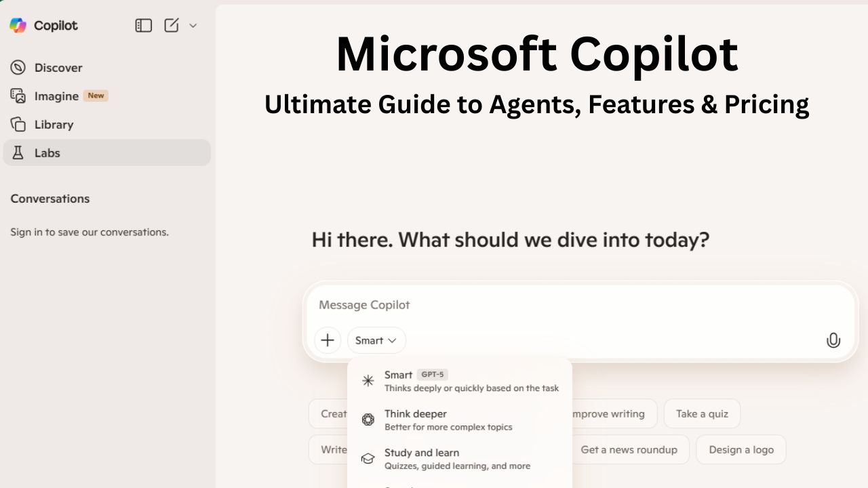
Task: Open the Library section
Action: point(54,124)
